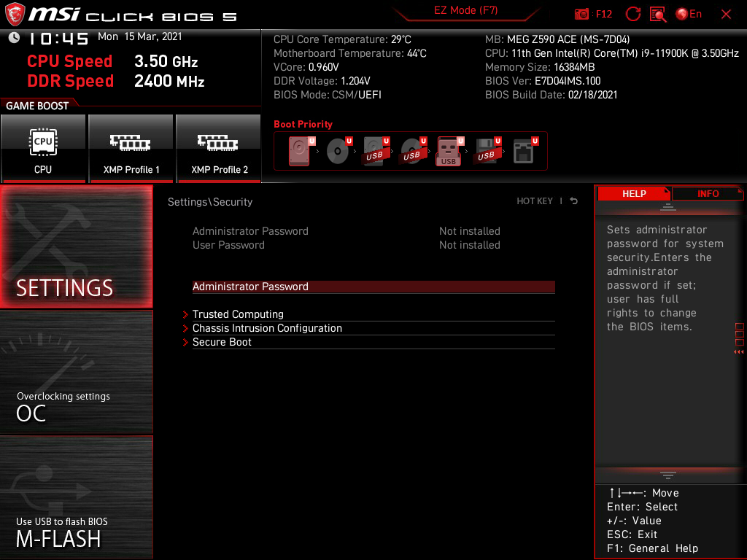Click the DDR Speed 2400 MHz value
Viewport: 747px width, 560px height.
169,81
